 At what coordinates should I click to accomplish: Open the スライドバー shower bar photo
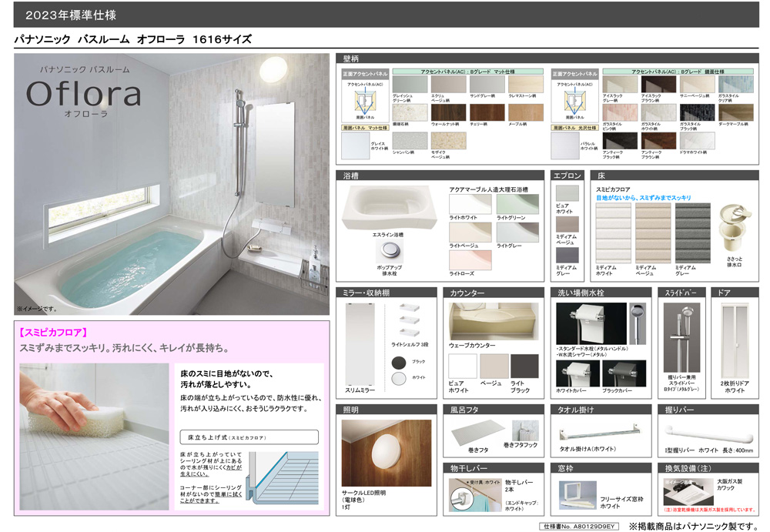pos(681,337)
